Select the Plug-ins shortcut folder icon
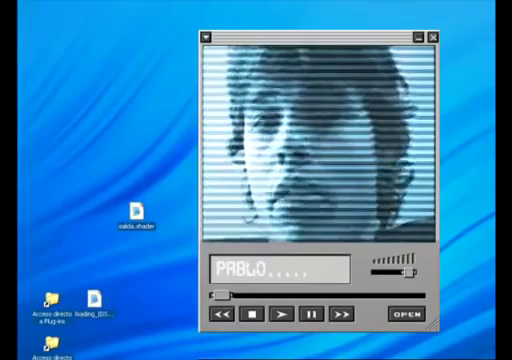 [52, 299]
